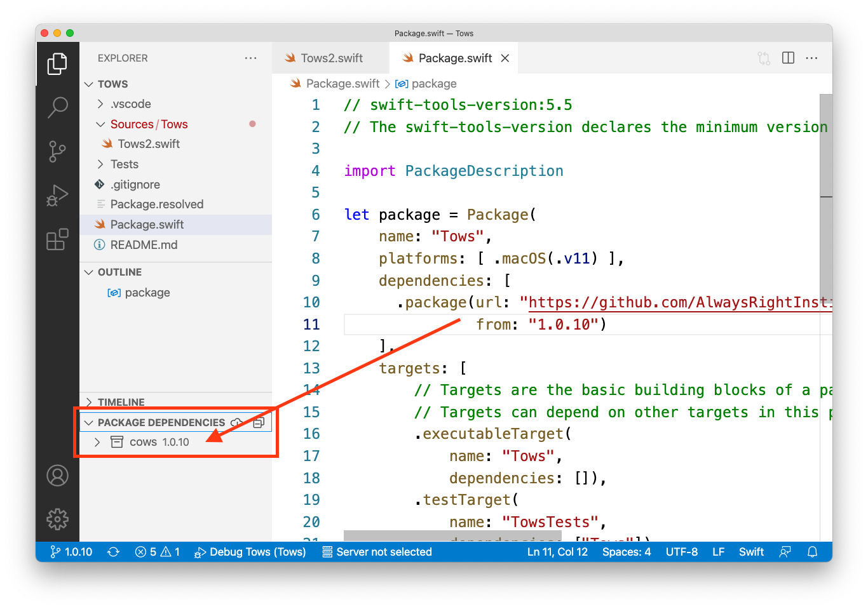Open README.md file
868x609 pixels.
(x=176, y=245)
